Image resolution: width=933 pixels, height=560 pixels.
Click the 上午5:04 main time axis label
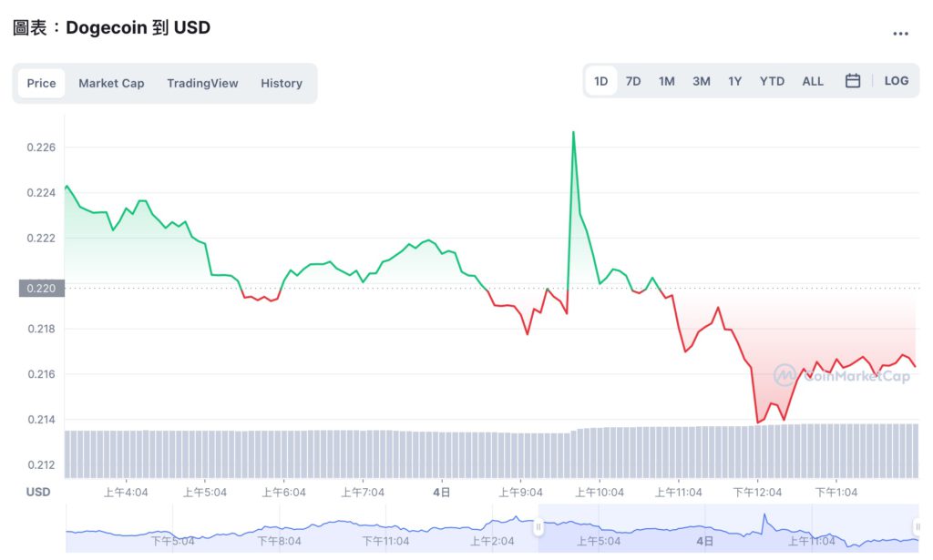click(x=205, y=493)
